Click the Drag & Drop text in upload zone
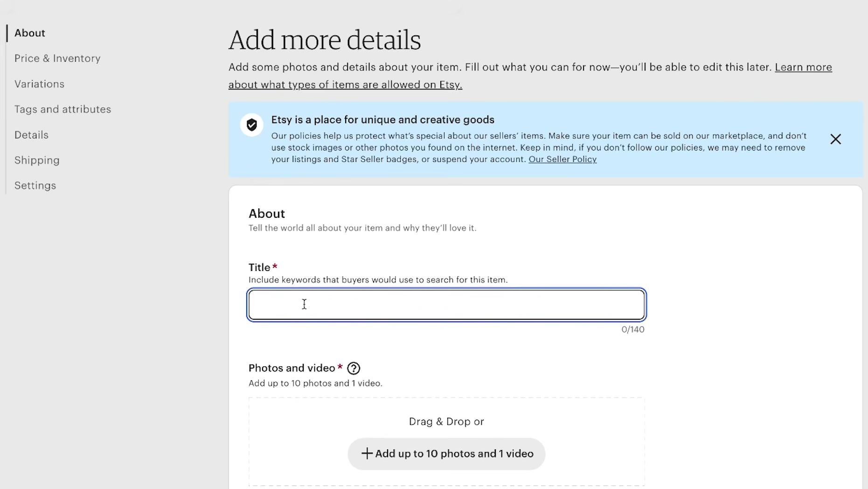 click(446, 421)
